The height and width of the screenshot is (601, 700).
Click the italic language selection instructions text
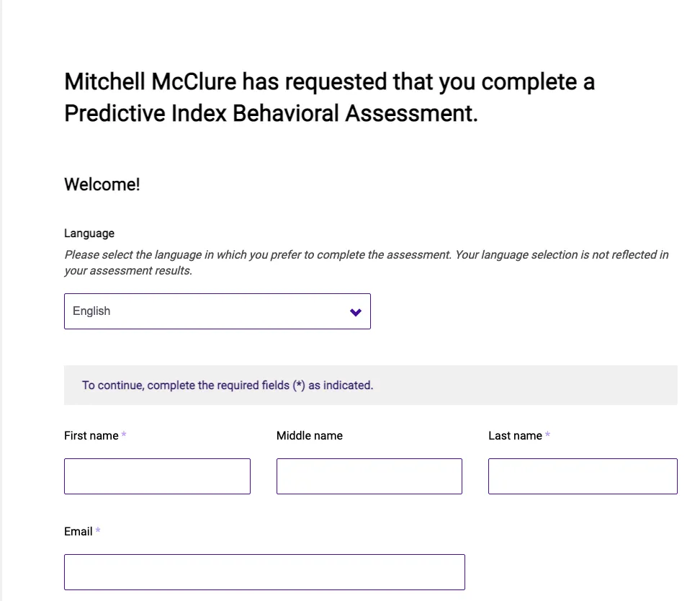pyautogui.click(x=366, y=262)
